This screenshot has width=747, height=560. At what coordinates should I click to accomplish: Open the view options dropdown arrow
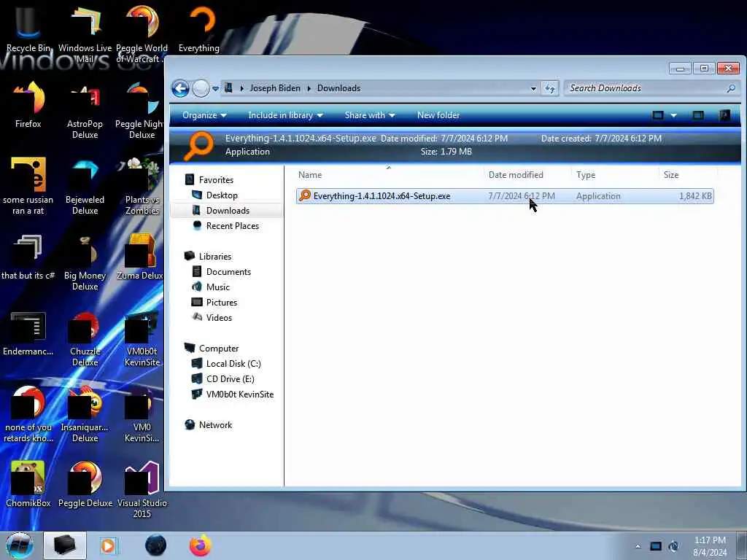pos(673,115)
